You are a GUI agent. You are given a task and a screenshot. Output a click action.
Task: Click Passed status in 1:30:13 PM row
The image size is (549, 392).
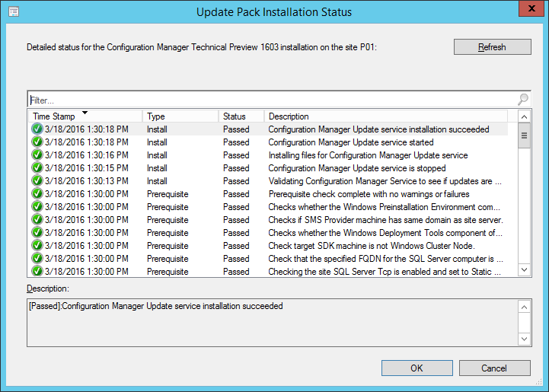pyautogui.click(x=236, y=181)
